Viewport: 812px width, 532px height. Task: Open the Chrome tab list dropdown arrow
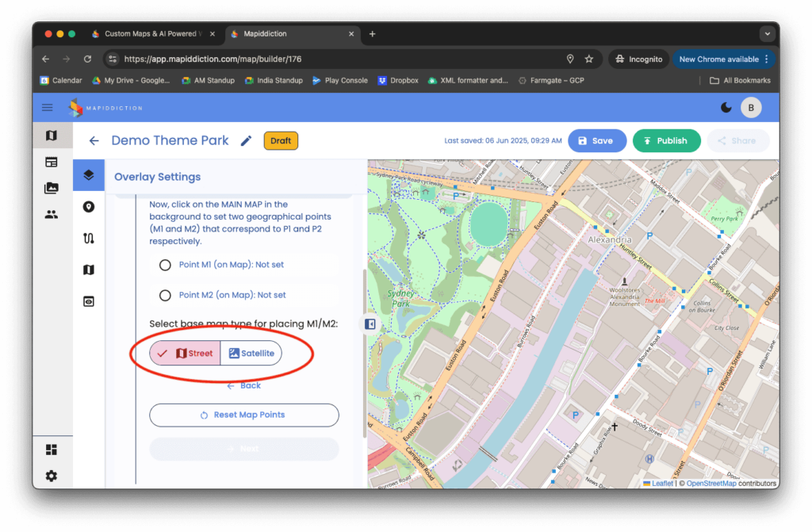tap(766, 34)
